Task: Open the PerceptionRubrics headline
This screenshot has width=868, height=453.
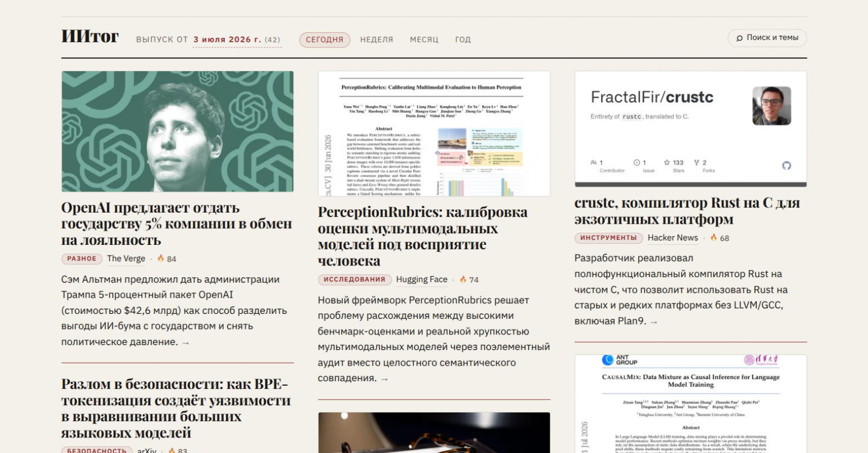Action: [423, 236]
